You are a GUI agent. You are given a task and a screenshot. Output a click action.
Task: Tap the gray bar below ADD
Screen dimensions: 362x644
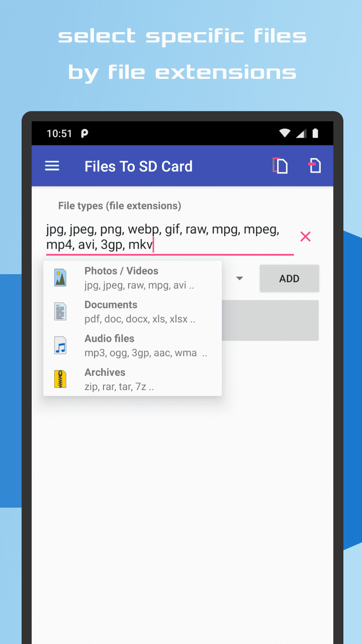pyautogui.click(x=270, y=320)
